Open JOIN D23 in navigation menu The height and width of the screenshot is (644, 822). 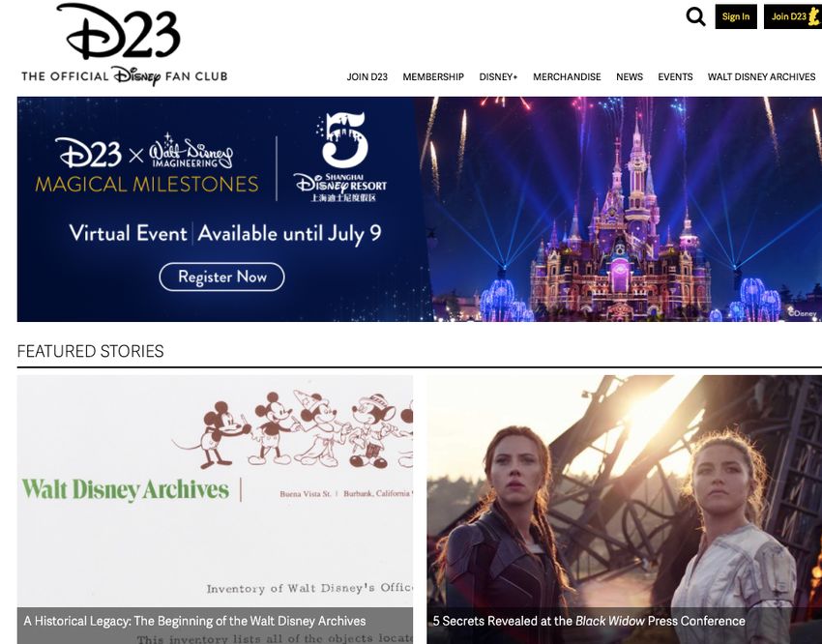pyautogui.click(x=367, y=77)
